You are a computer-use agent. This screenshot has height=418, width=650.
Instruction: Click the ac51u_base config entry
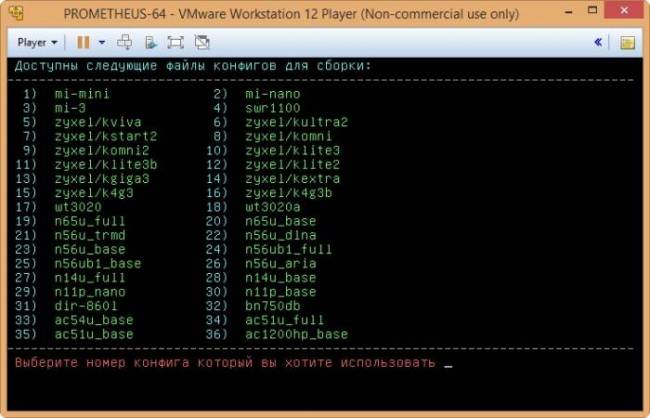94,334
